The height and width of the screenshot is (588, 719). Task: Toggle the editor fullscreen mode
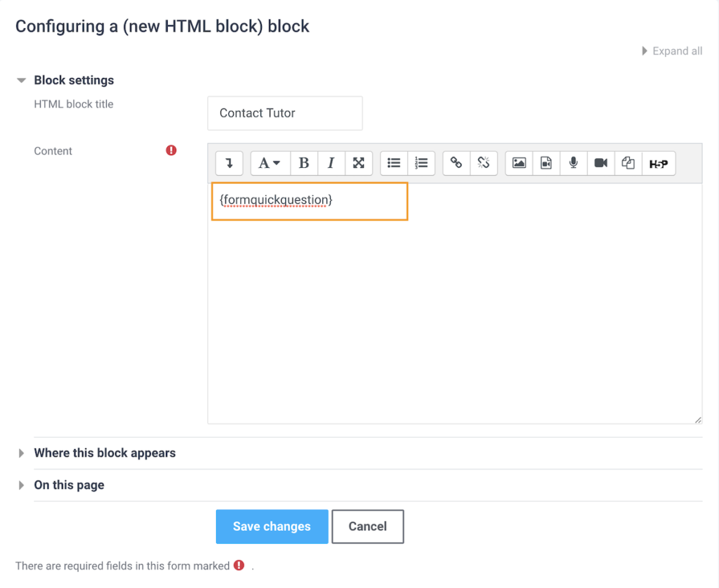pyautogui.click(x=358, y=163)
